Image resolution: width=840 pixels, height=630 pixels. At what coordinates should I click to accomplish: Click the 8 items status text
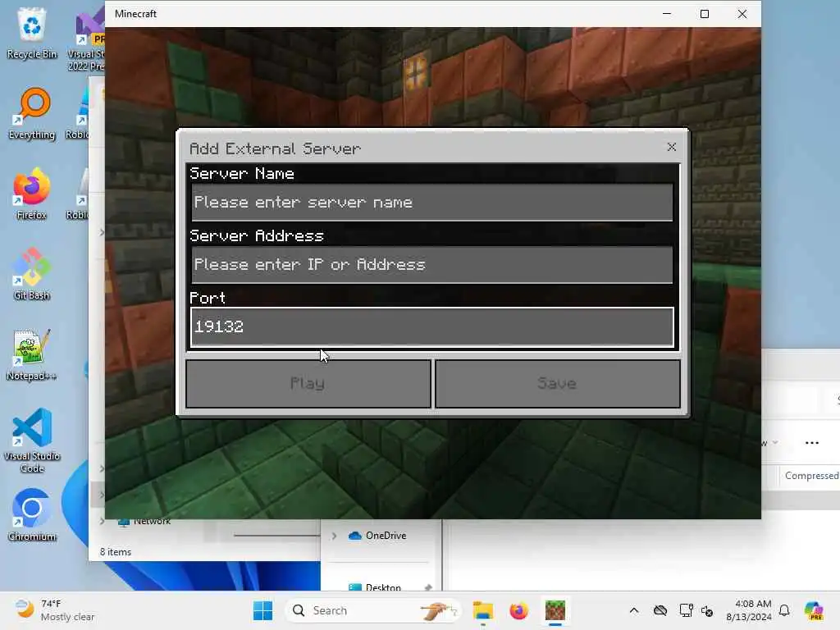click(115, 552)
